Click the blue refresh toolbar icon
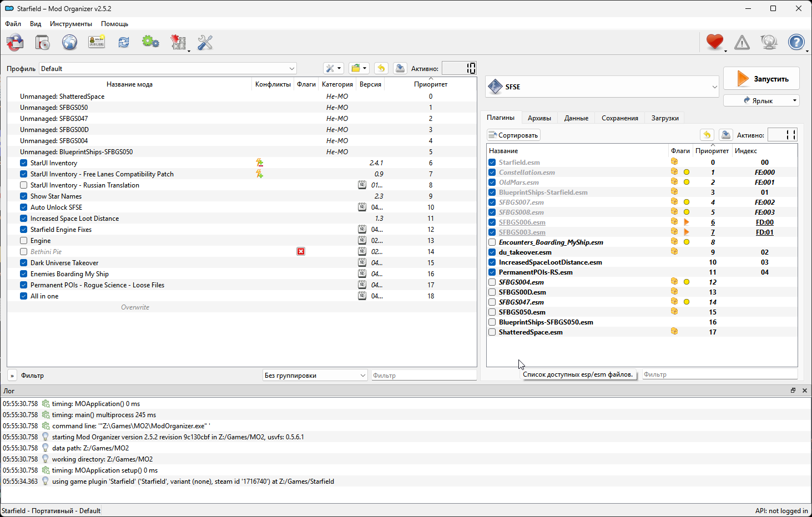The image size is (812, 517). pyautogui.click(x=124, y=43)
